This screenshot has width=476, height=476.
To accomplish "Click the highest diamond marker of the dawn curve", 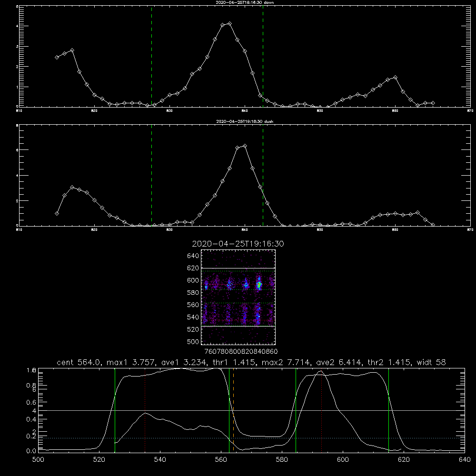I will [230, 23].
